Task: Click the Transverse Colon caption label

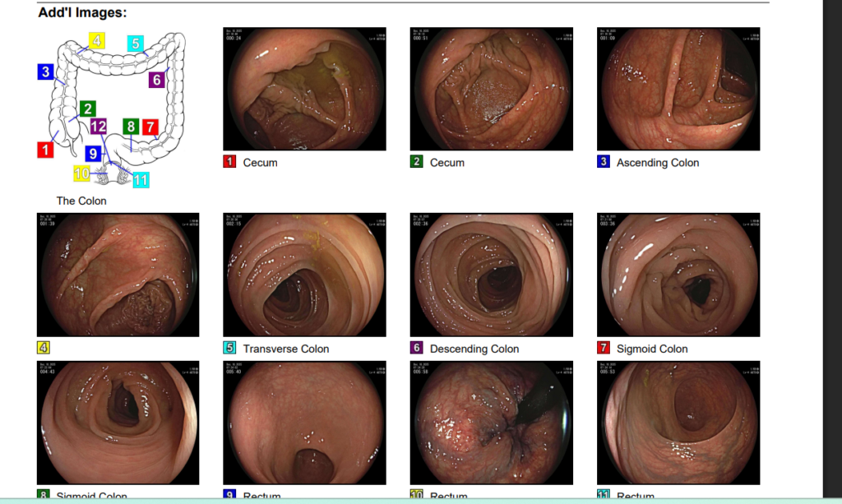Action: (x=285, y=349)
